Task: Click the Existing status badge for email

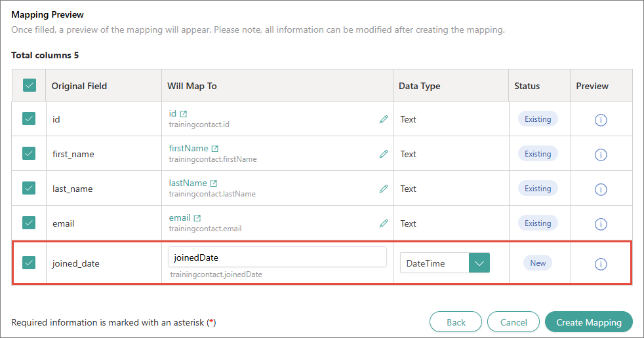Action: click(x=538, y=223)
